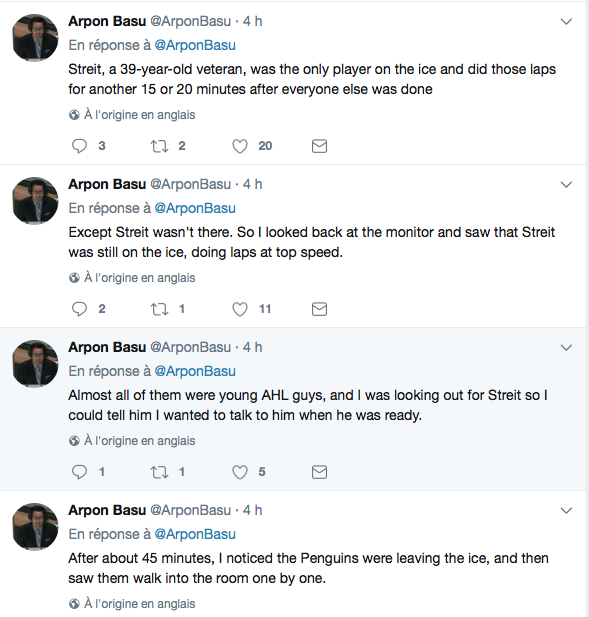Open envelope icon on the AHL guys tweet

click(x=319, y=472)
